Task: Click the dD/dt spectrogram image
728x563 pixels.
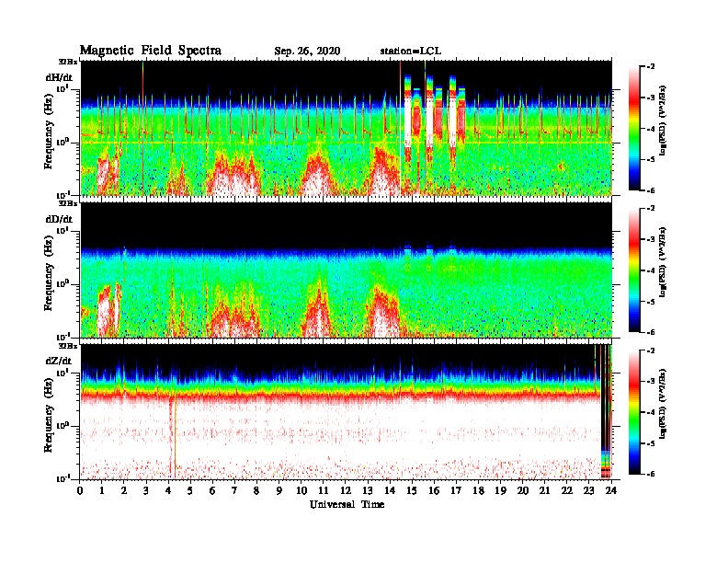Action: pyautogui.click(x=346, y=270)
